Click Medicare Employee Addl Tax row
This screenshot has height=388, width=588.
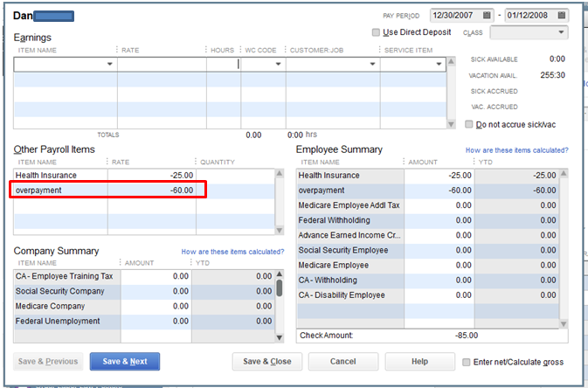[427, 205]
